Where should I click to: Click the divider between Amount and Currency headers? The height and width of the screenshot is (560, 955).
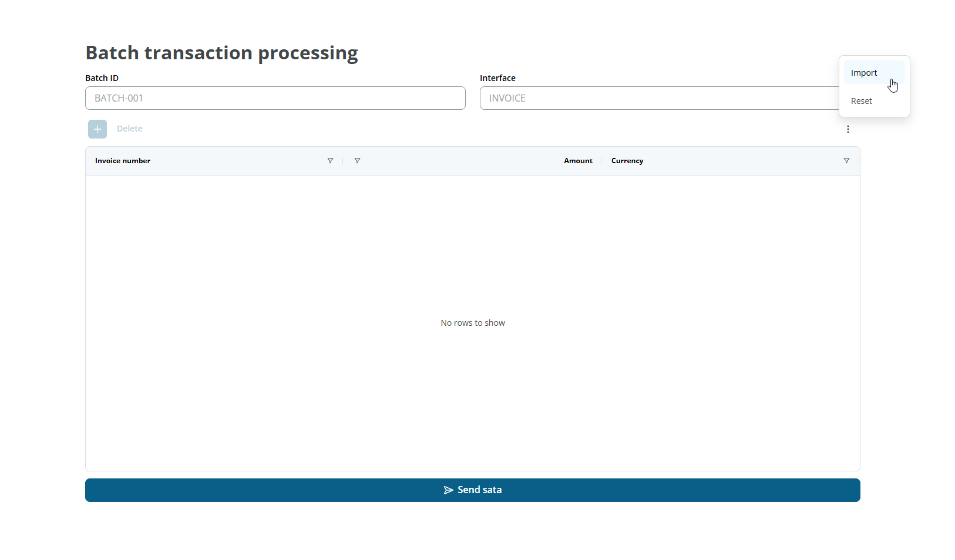(x=601, y=160)
